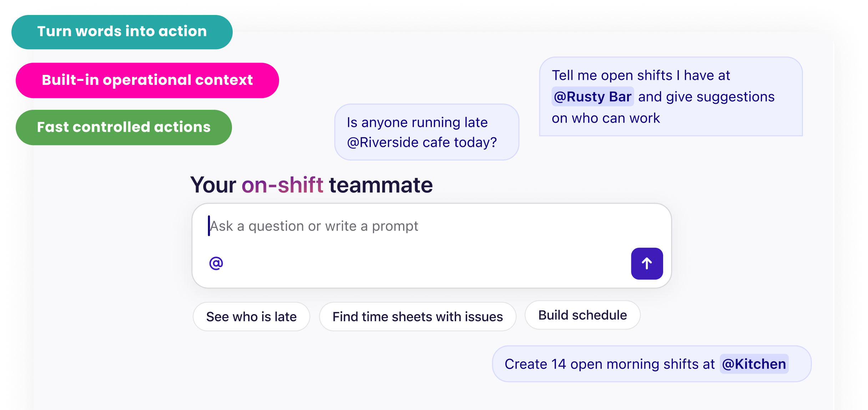
Task: Select the pink 'Built-in operational context' pill
Action: tap(147, 80)
